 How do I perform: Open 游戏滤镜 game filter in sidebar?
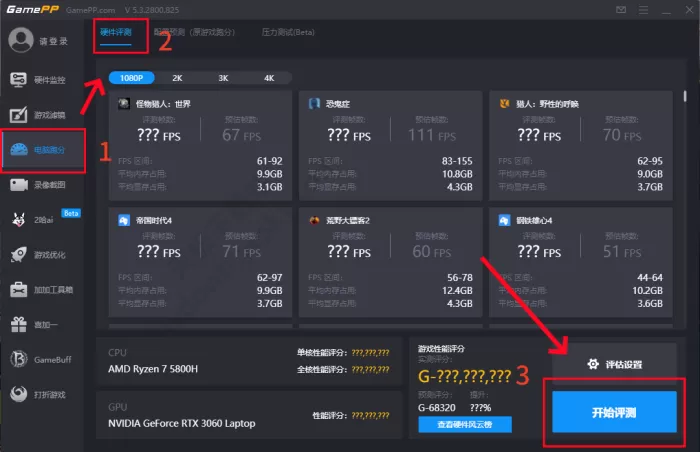(x=42, y=115)
